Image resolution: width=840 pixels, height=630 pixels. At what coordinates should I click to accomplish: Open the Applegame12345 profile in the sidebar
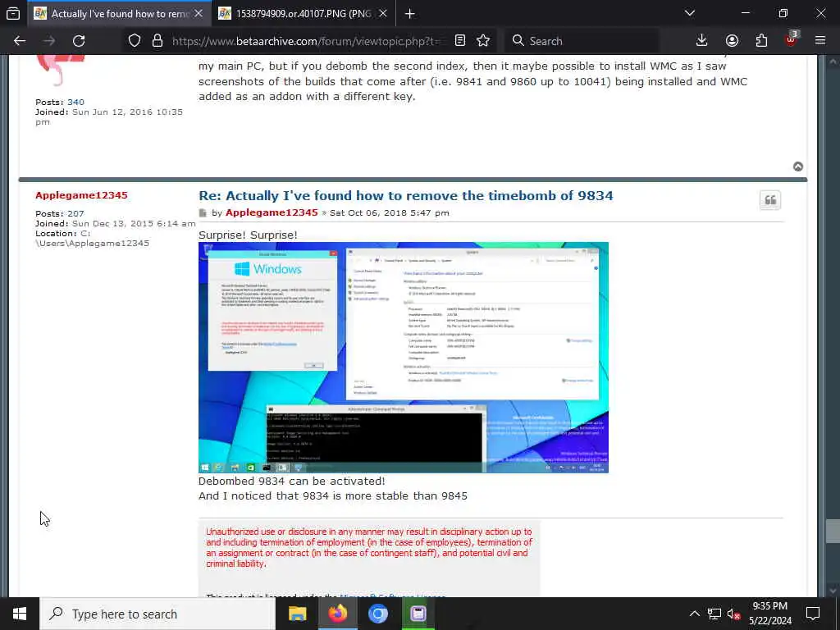(x=81, y=195)
